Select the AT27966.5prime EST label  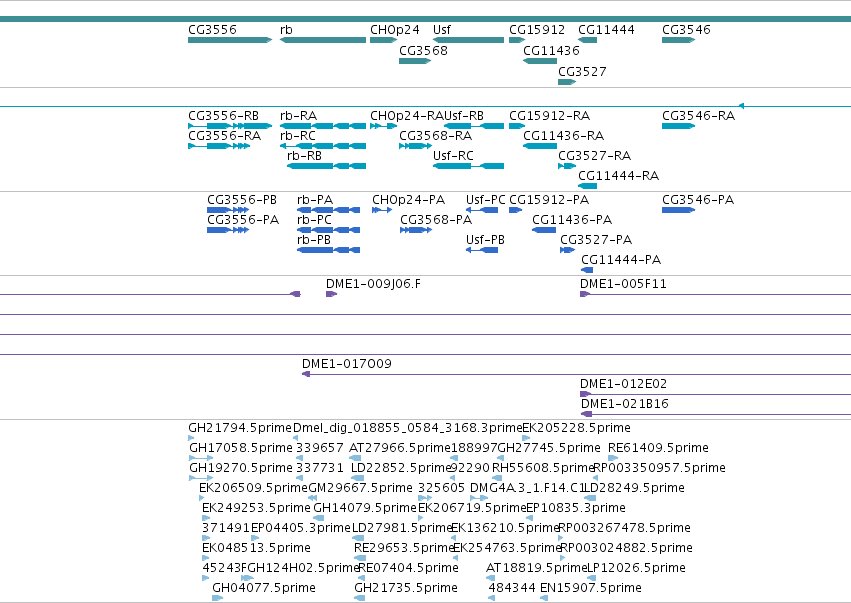(400, 448)
